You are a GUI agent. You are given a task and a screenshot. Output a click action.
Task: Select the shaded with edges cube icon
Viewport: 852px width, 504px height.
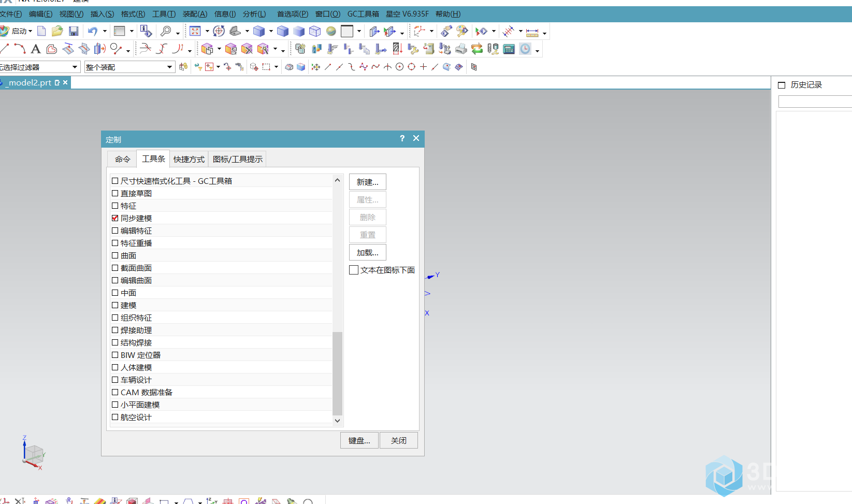pos(283,31)
